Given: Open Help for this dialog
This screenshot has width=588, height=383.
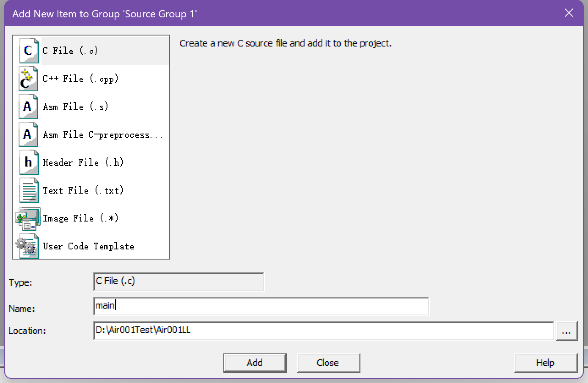Looking at the screenshot, I should pyautogui.click(x=545, y=363).
